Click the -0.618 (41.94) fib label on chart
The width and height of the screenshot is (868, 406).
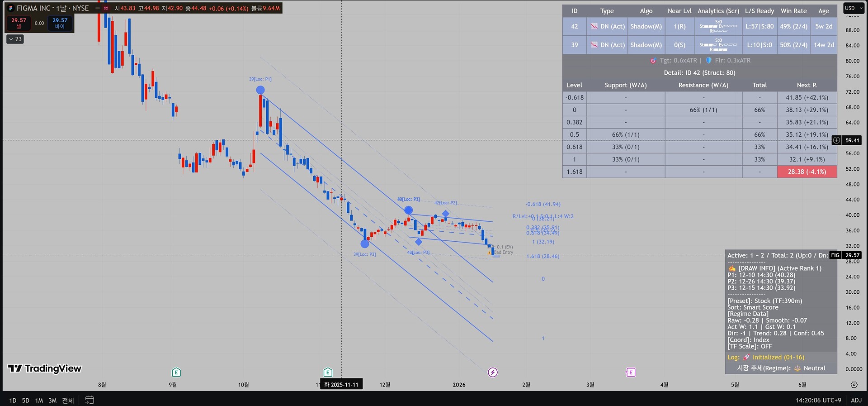(x=543, y=204)
